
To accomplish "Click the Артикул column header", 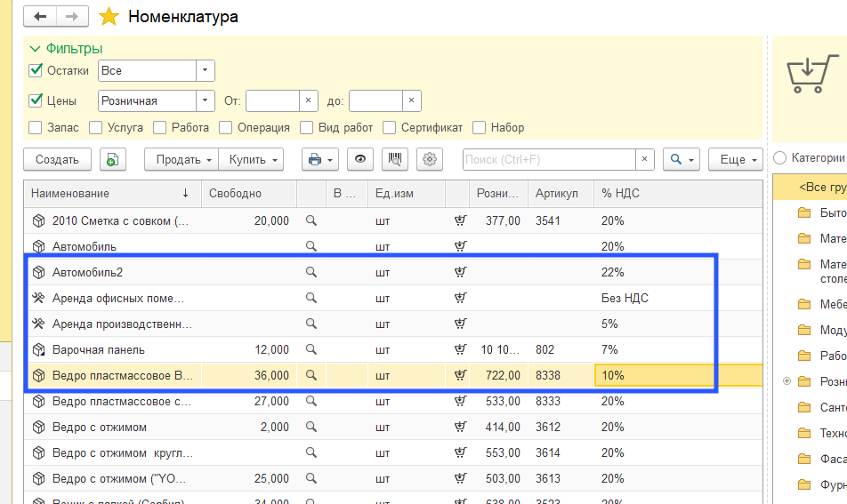I will coord(561,193).
